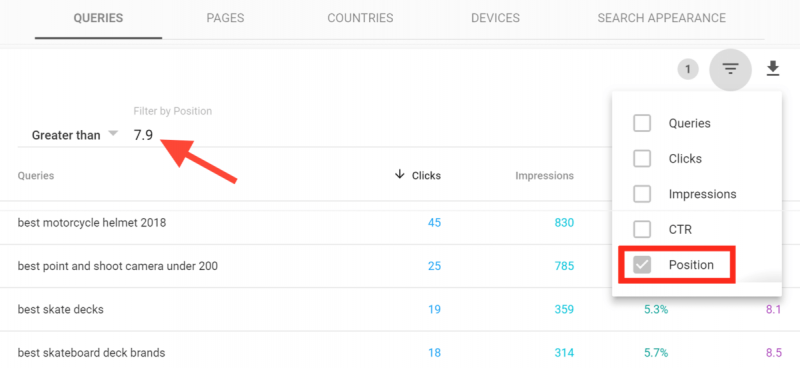The width and height of the screenshot is (800, 368).
Task: Tick the Impressions filter checkbox
Action: (x=642, y=194)
